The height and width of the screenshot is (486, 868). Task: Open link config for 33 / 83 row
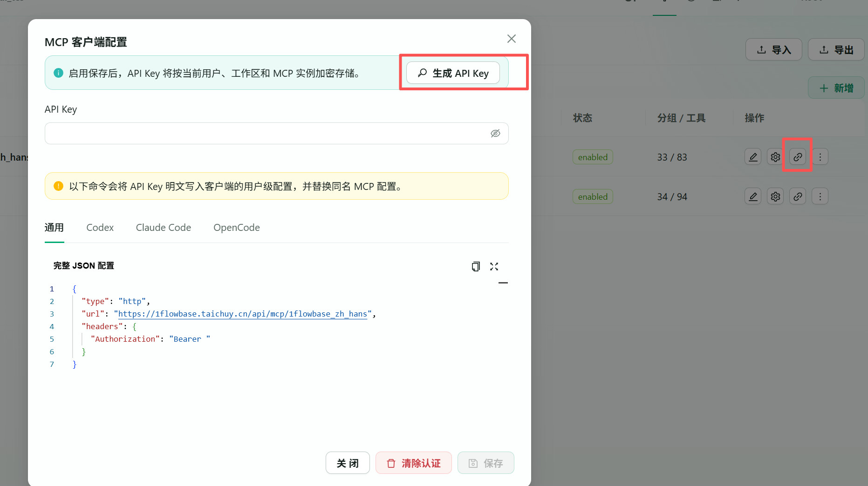(798, 157)
